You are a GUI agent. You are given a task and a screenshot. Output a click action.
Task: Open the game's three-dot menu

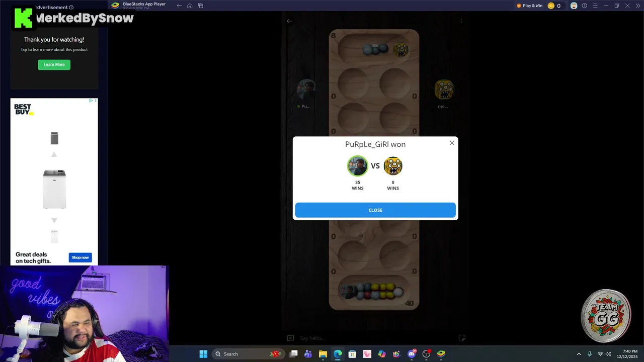pyautogui.click(x=461, y=21)
